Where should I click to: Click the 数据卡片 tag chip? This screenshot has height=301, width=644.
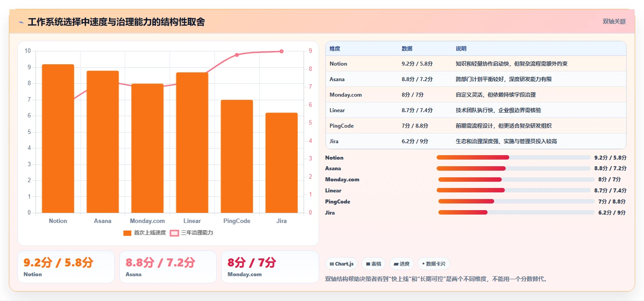[x=434, y=264]
